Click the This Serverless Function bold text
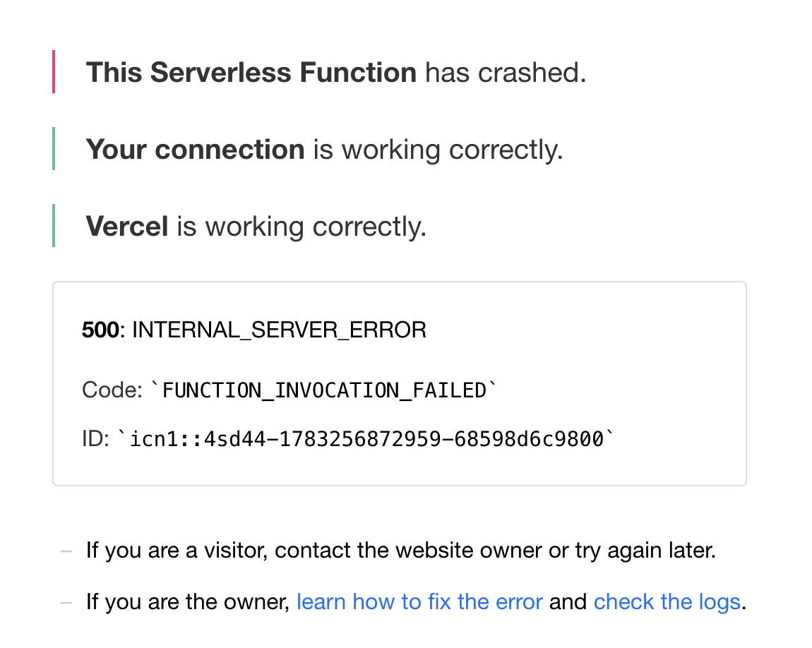The width and height of the screenshot is (812, 648). 251,72
